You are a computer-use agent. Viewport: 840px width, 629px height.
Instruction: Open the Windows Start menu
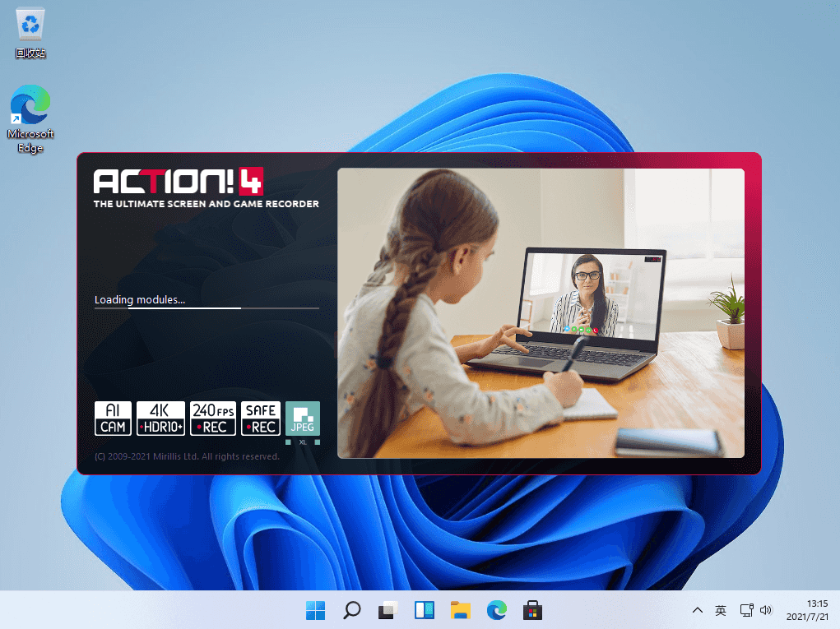(316, 610)
